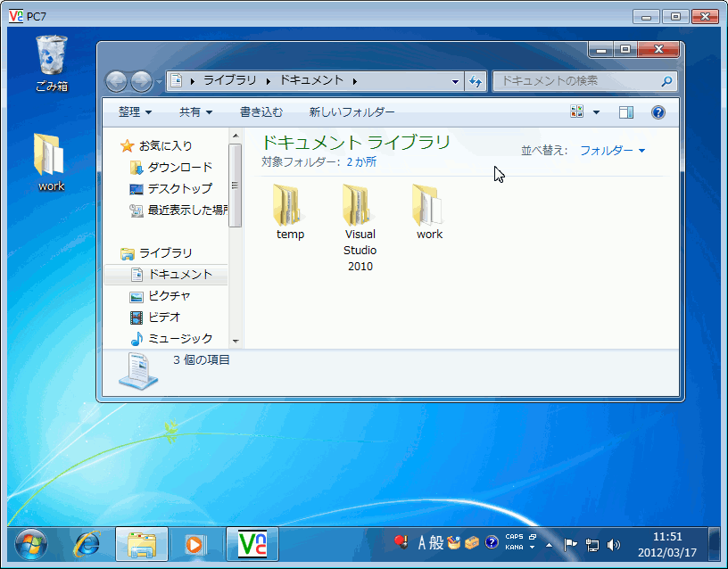Expand the view options dropdown arrow
This screenshot has height=569, width=728.
pos(596,112)
